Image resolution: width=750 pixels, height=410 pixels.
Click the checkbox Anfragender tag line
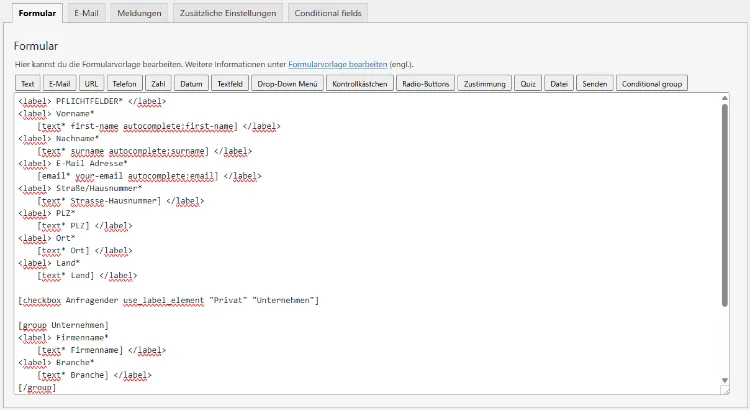pos(168,300)
